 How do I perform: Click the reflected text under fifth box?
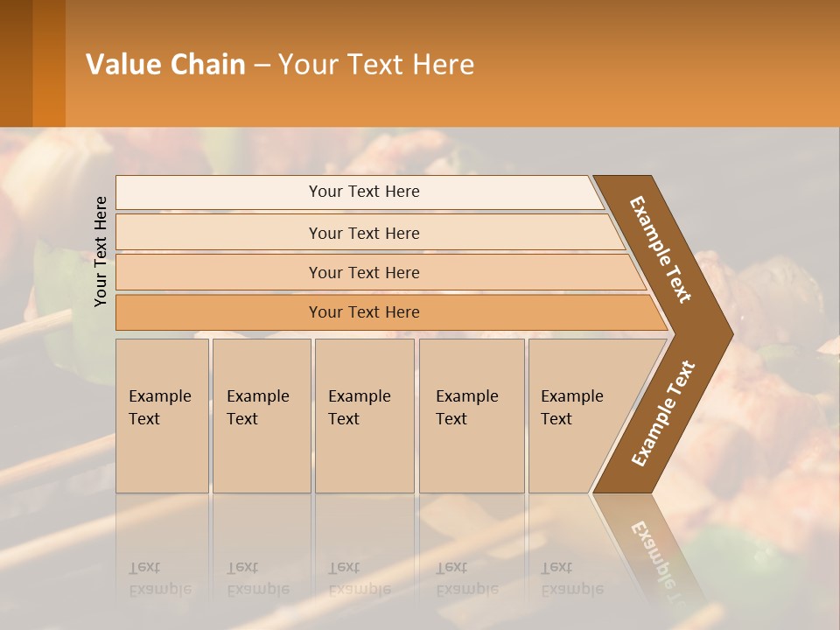point(572,578)
